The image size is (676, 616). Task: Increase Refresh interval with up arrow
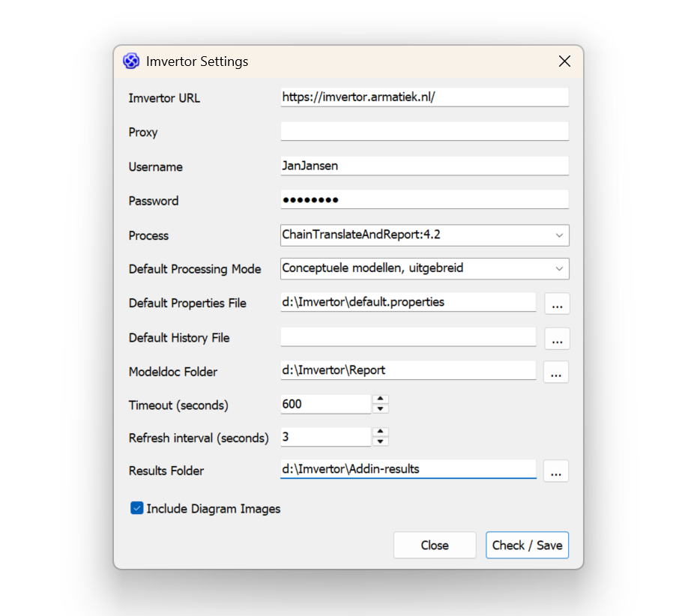381,432
